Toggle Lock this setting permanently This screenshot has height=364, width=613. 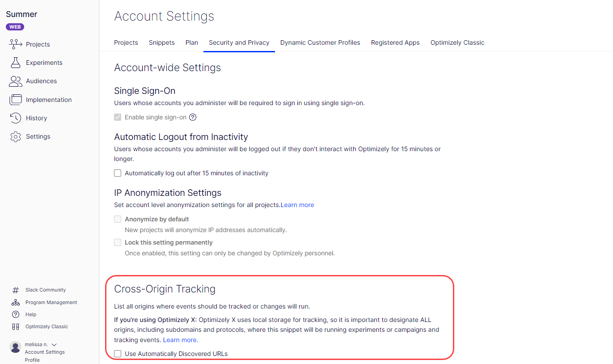pyautogui.click(x=118, y=242)
